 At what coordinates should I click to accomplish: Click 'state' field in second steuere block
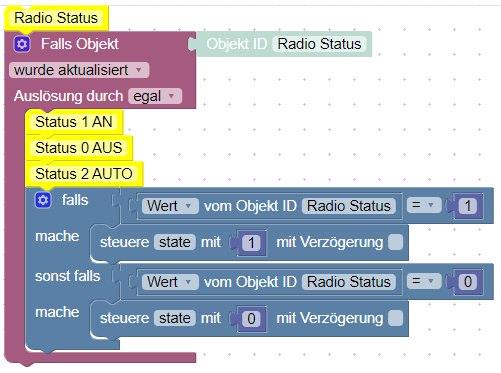175,318
